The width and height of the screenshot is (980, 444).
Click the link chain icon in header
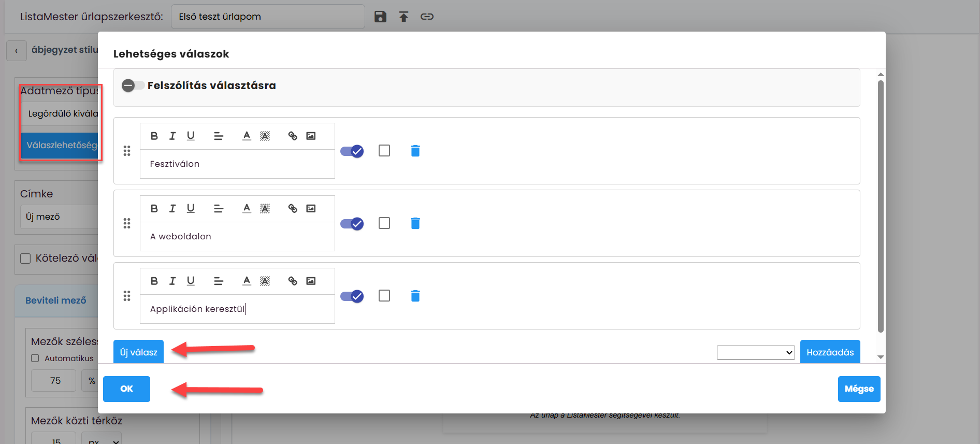(427, 17)
